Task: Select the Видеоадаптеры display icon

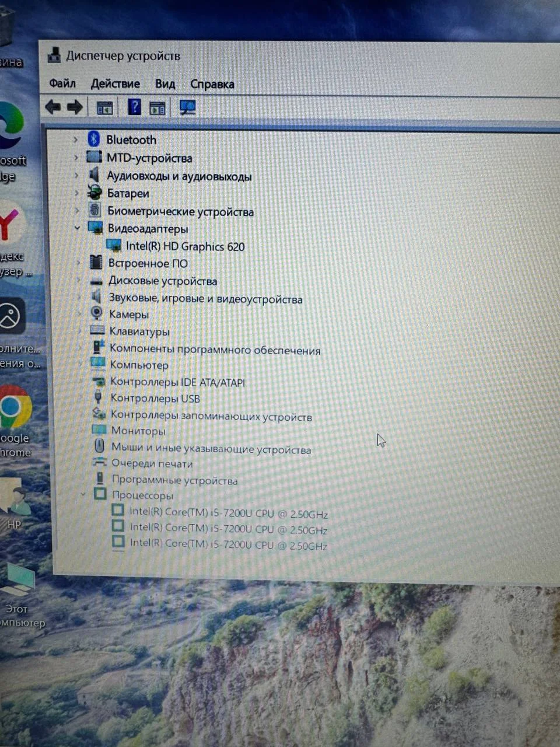Action: [x=96, y=228]
